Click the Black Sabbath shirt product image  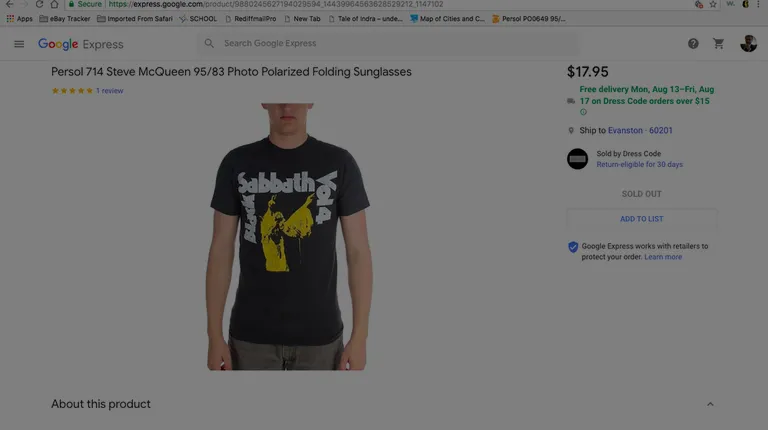click(287, 237)
